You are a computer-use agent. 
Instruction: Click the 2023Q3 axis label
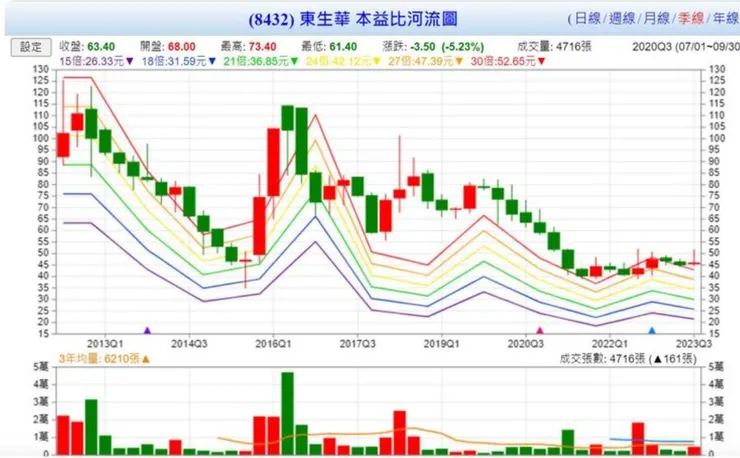point(694,344)
